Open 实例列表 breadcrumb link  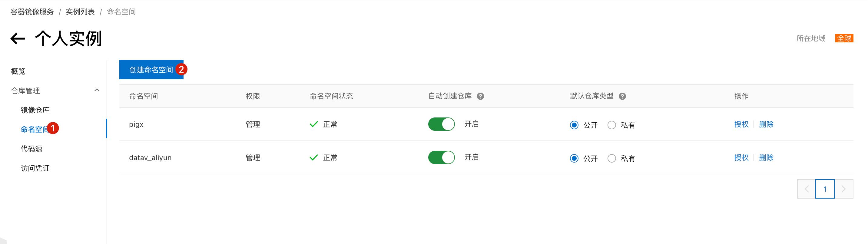[x=80, y=12]
